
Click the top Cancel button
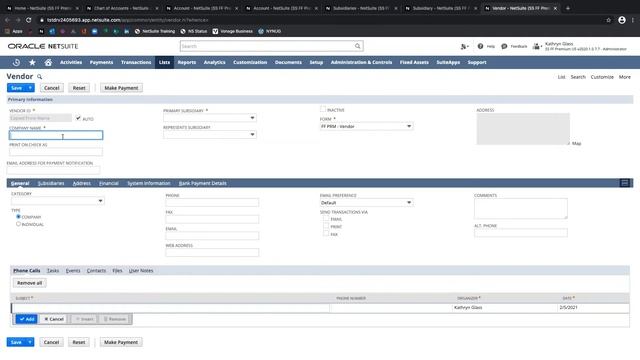coord(51,88)
